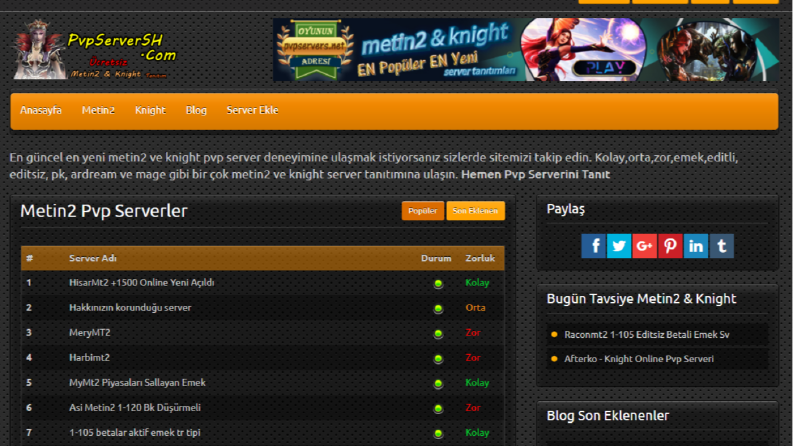Click status dot in Harbimt2 row

click(438, 359)
